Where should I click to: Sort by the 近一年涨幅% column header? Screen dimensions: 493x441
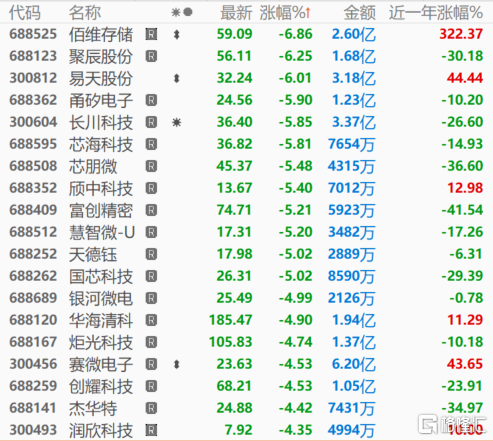[436, 13]
